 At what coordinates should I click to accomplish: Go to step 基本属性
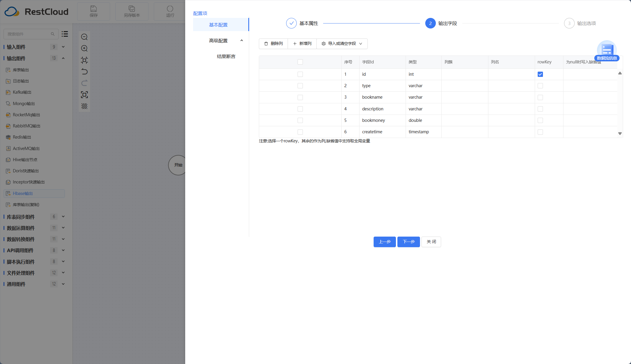click(x=302, y=23)
